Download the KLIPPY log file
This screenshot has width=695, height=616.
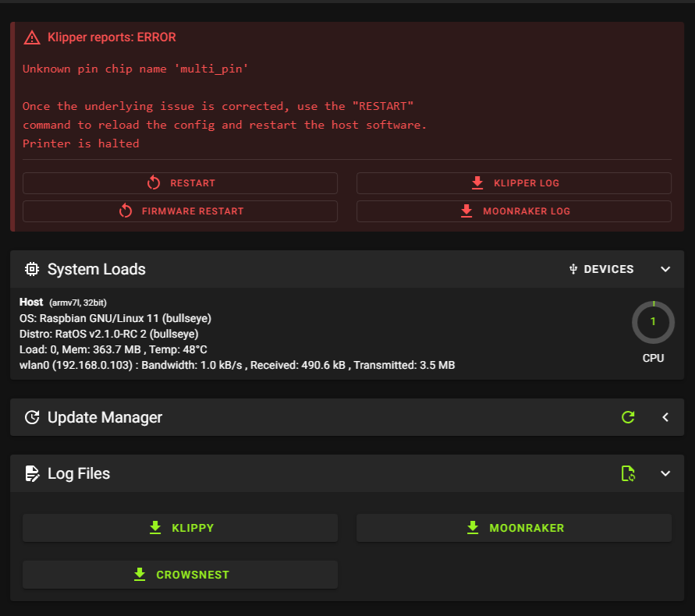click(180, 528)
